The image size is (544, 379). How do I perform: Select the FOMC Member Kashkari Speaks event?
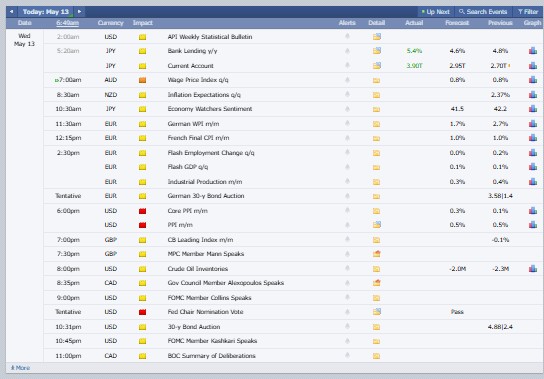tap(212, 341)
